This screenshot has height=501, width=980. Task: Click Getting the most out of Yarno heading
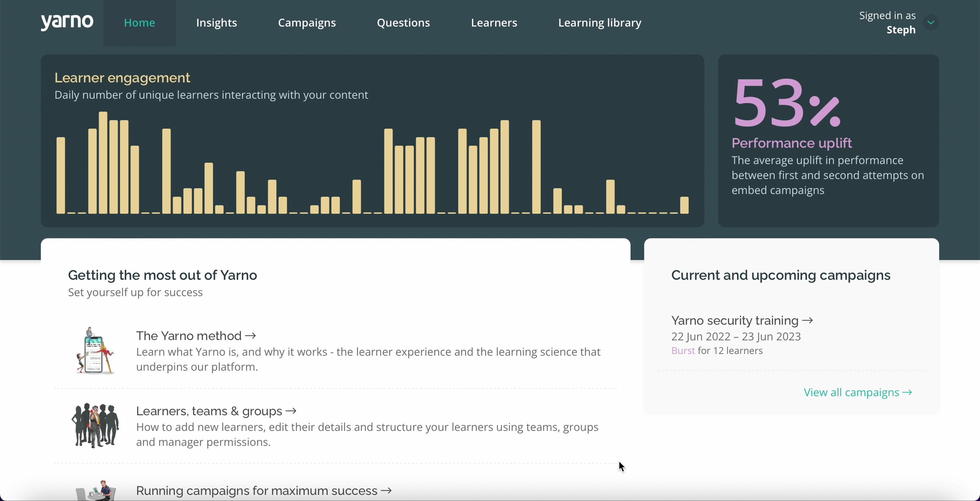click(163, 275)
